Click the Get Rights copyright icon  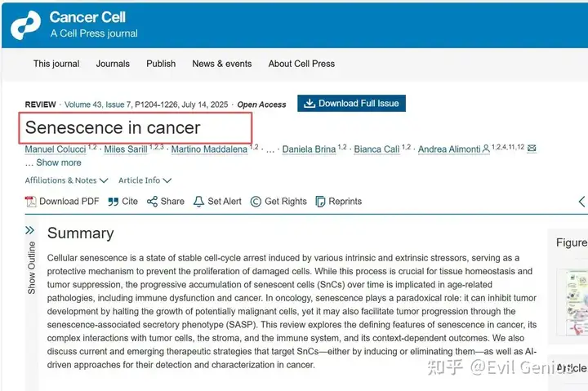pyautogui.click(x=256, y=202)
